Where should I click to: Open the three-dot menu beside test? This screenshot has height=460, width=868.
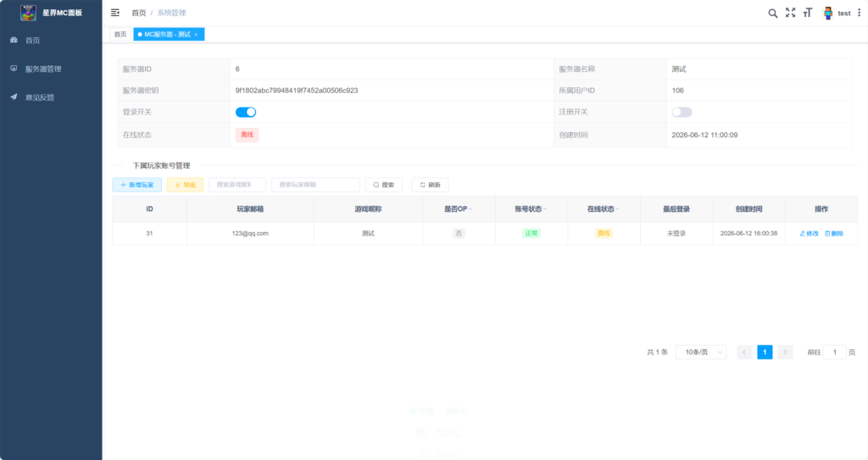(x=860, y=13)
